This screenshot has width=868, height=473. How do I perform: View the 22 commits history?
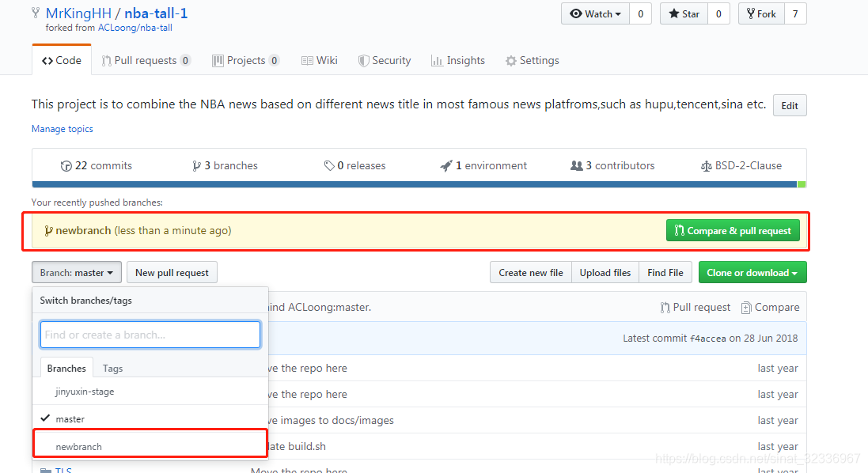click(97, 165)
